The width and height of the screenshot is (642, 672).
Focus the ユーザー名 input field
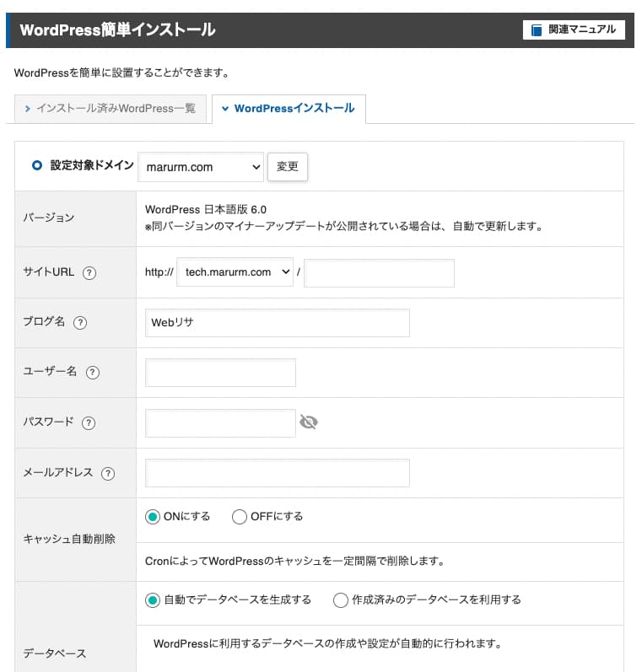coord(221,373)
